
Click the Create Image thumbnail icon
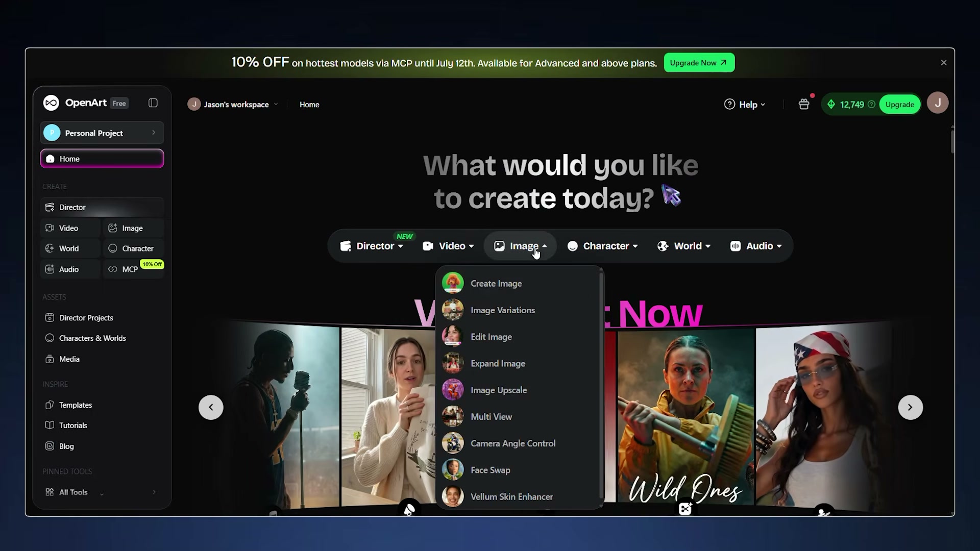coord(453,283)
